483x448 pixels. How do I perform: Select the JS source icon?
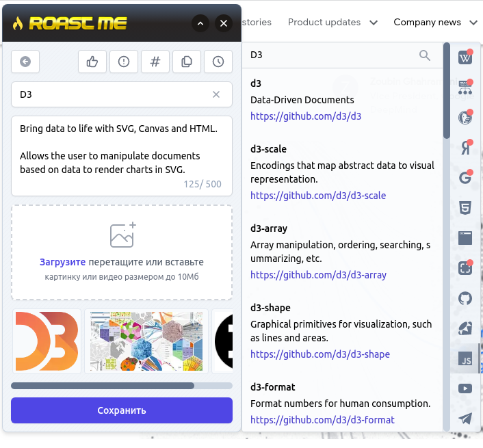465,358
